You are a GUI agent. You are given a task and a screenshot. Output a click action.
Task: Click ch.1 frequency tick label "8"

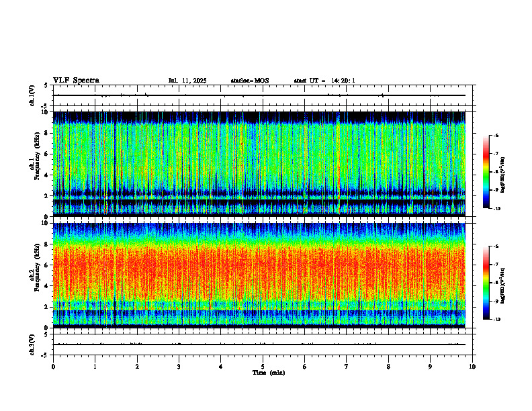click(x=48, y=133)
